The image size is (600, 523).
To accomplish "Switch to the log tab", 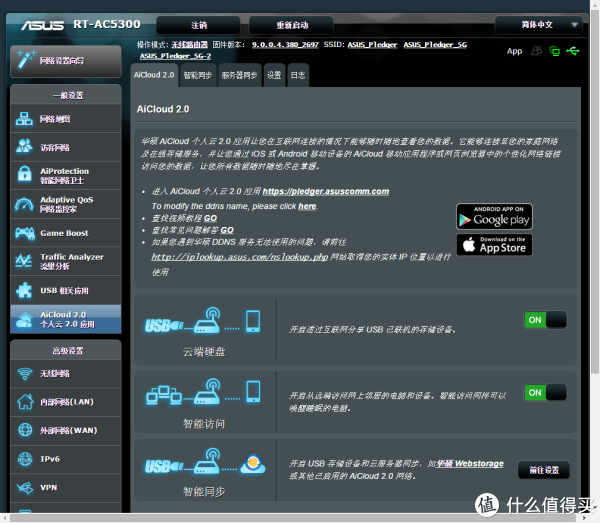I will tap(298, 75).
